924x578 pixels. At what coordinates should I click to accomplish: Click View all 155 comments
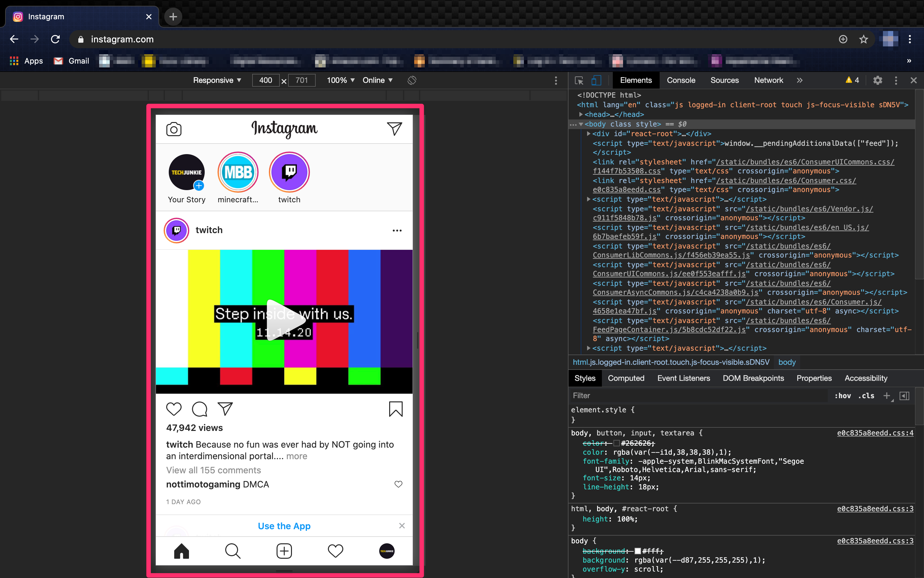(x=213, y=470)
